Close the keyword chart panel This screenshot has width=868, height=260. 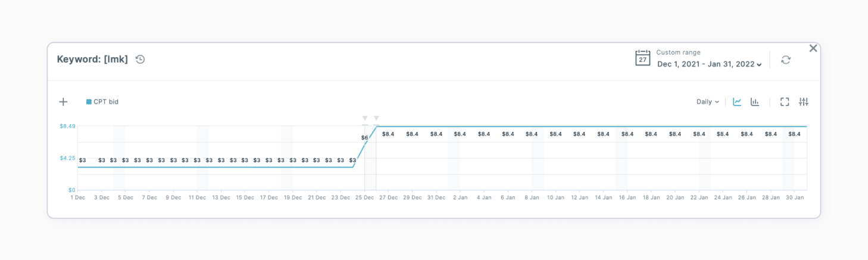pos(813,48)
